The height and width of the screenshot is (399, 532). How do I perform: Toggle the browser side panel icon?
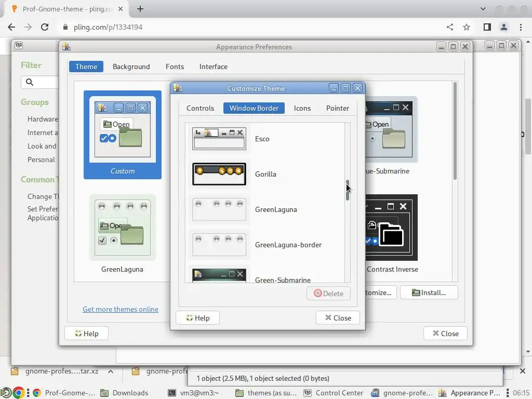[487, 27]
